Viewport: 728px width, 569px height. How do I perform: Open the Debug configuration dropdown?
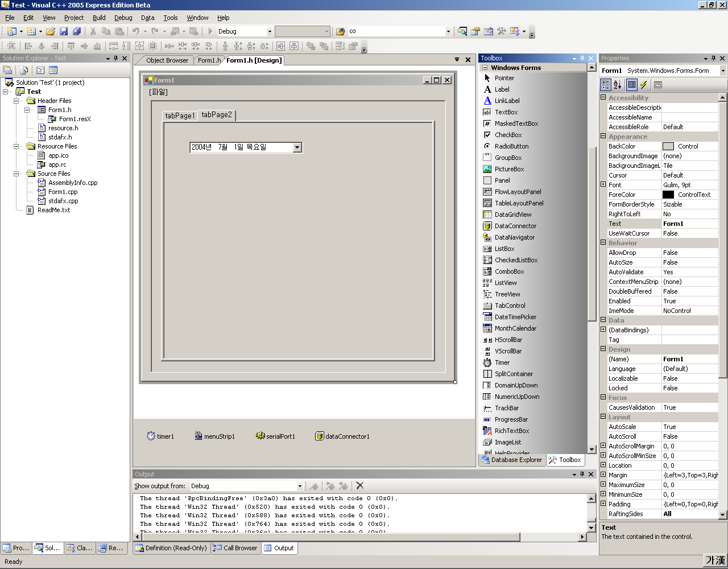(269, 31)
